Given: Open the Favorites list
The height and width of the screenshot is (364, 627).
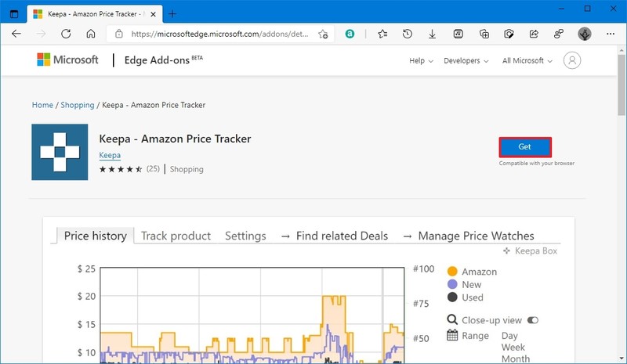Looking at the screenshot, I should point(382,34).
